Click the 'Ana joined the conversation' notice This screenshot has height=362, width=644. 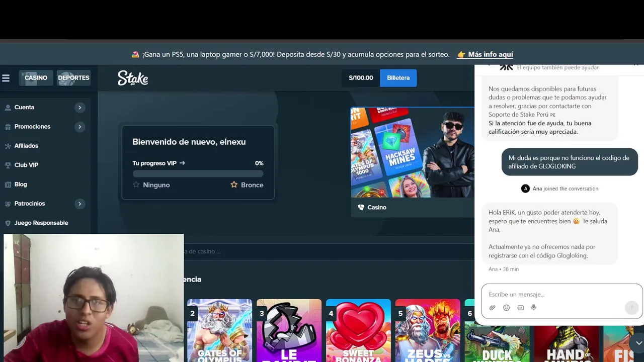[559, 189]
